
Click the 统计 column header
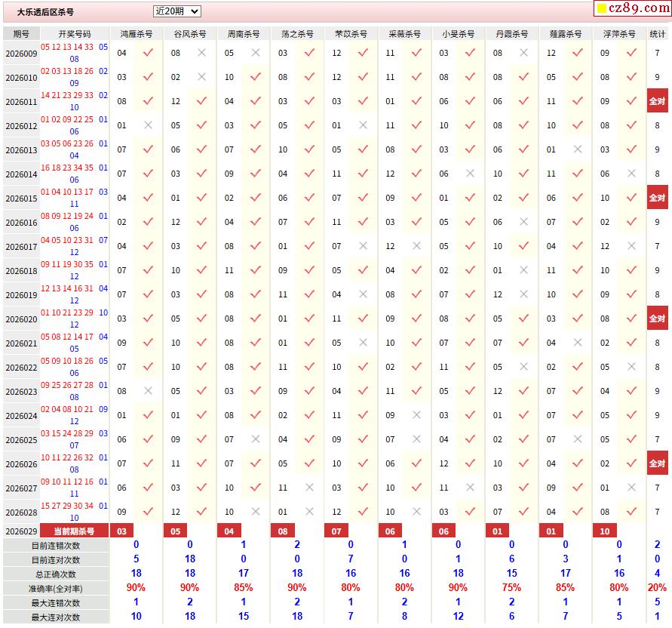(657, 34)
